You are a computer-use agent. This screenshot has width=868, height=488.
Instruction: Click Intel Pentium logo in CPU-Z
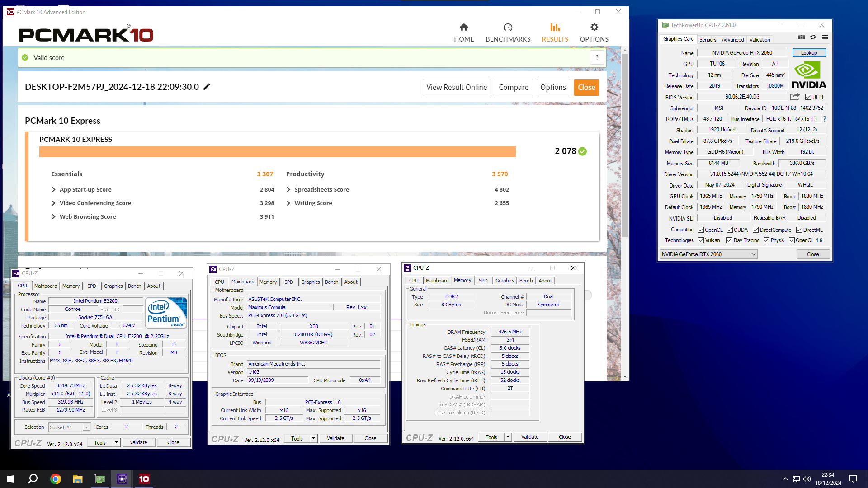[x=166, y=313]
